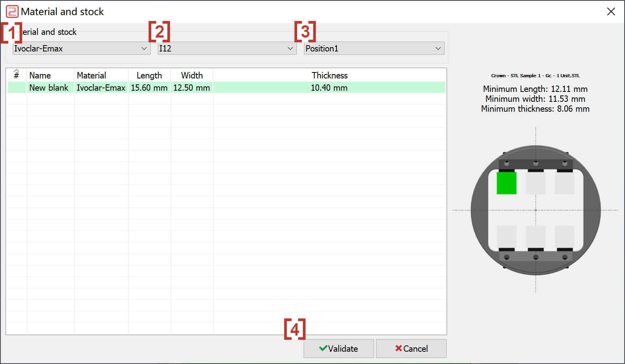Click the app logo icon in the title bar
The height and width of the screenshot is (364, 625).
coord(12,11)
